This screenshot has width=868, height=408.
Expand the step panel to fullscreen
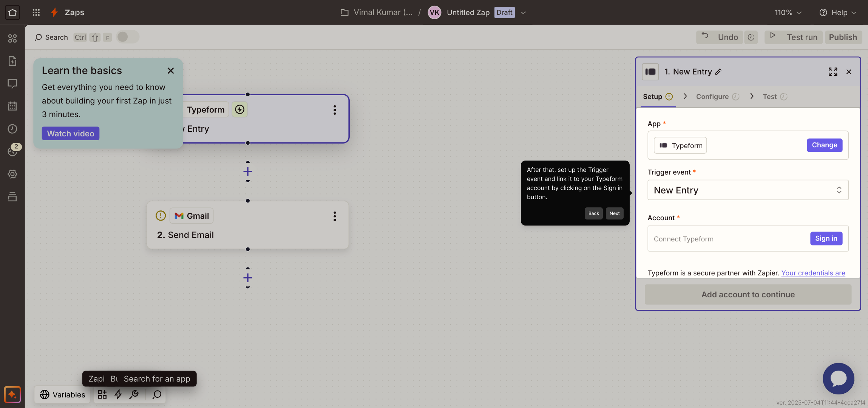(x=833, y=72)
